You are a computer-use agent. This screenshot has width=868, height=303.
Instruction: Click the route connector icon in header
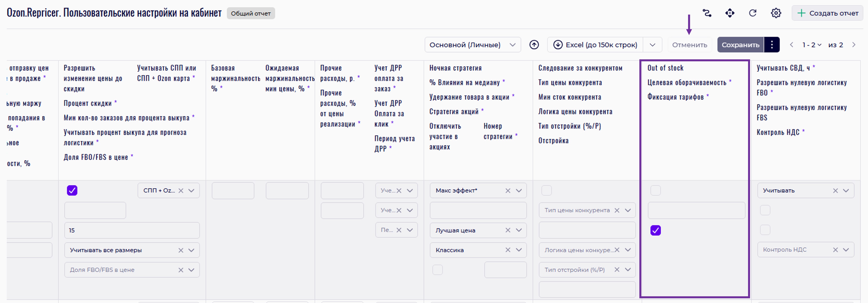click(707, 13)
